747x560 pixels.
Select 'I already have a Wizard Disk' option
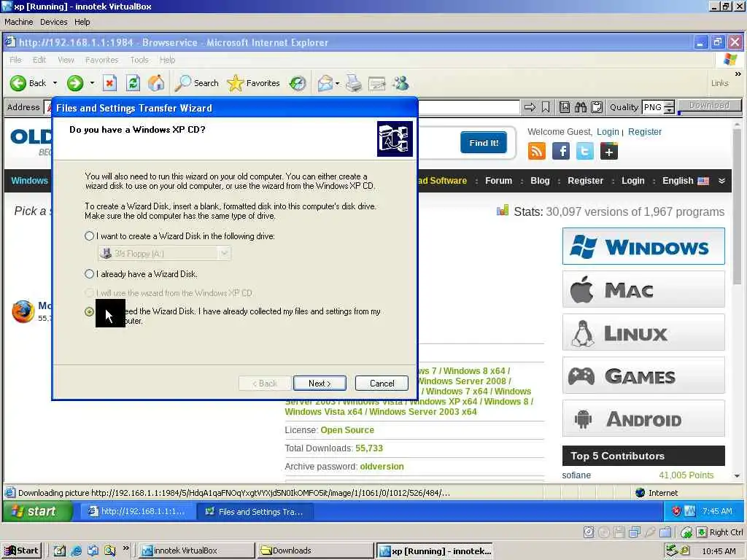coord(89,274)
